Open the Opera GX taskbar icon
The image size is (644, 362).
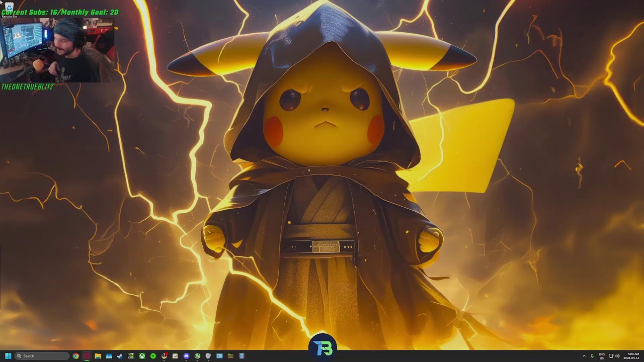pos(87,356)
